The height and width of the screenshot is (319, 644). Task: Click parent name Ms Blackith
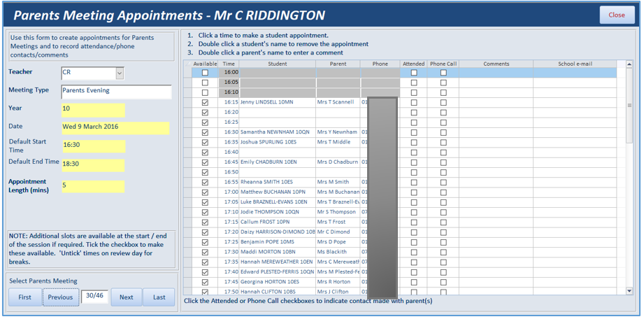tap(332, 252)
